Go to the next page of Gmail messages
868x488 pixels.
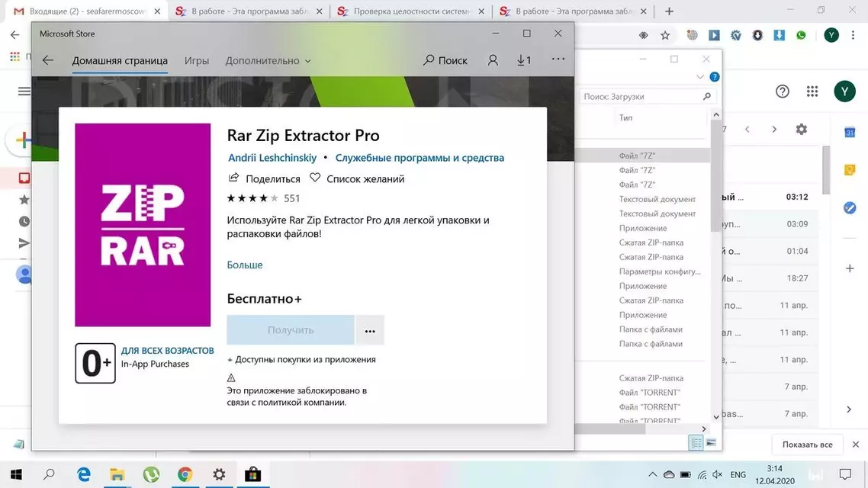[774, 130]
